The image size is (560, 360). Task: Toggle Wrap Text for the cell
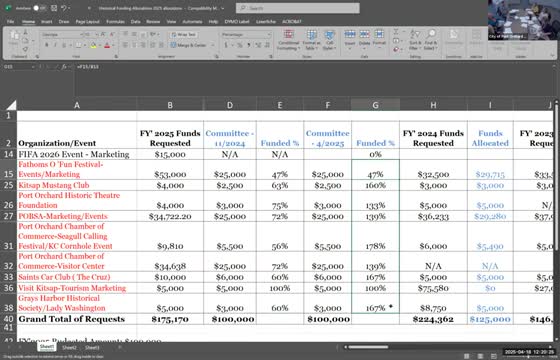tap(183, 35)
